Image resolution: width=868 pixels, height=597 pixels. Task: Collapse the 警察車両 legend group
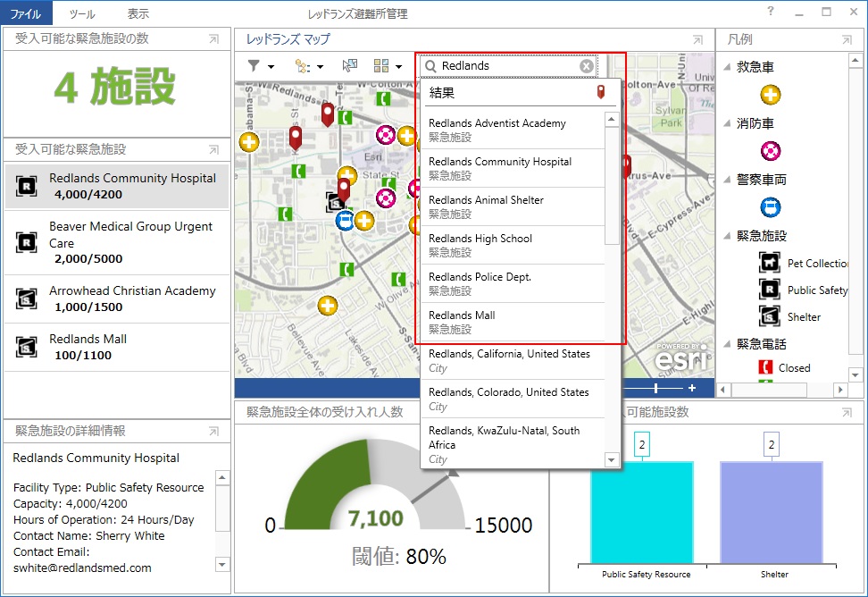tap(728, 180)
